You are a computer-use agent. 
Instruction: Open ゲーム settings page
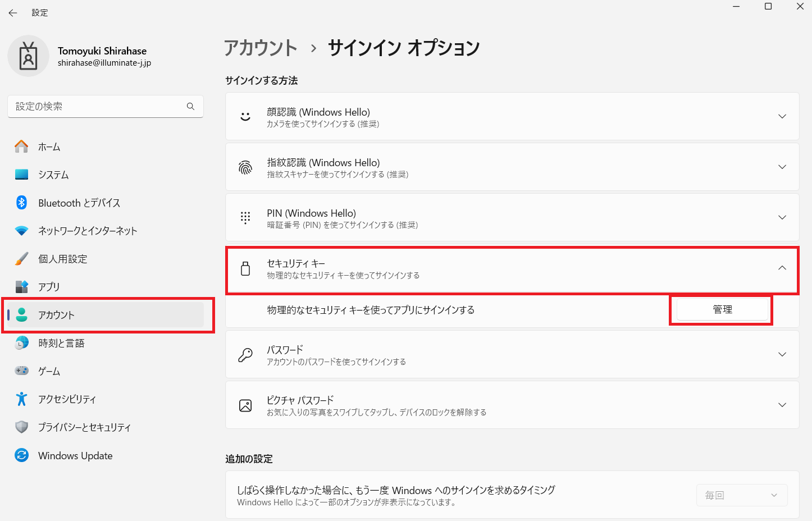(106, 371)
